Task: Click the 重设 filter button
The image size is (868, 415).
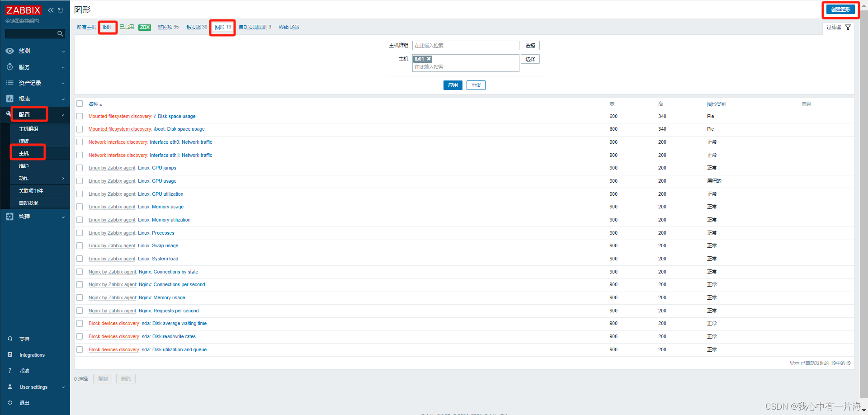Action: tap(476, 85)
